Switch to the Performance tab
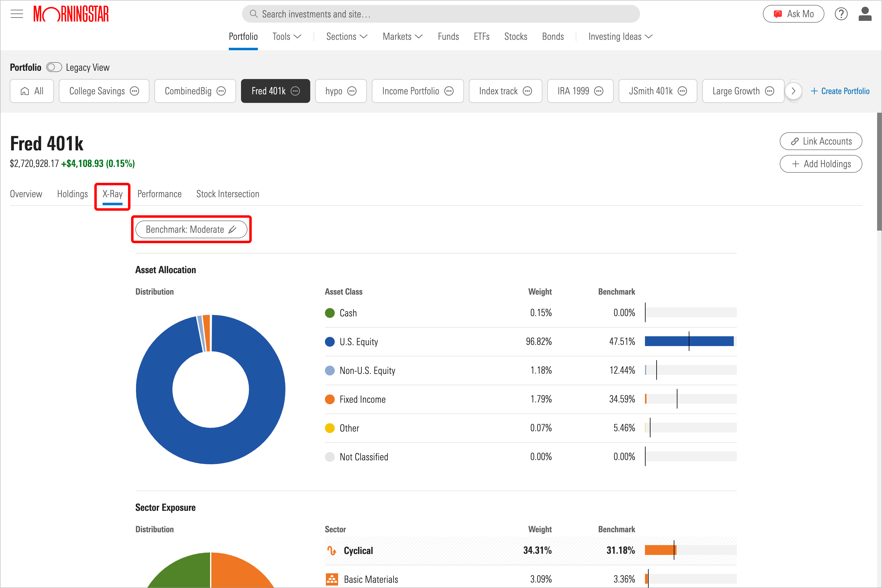The width and height of the screenshot is (882, 588). pos(159,194)
